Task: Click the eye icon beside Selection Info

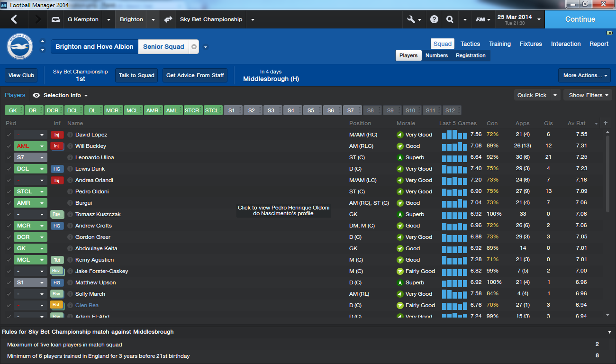Action: point(36,95)
